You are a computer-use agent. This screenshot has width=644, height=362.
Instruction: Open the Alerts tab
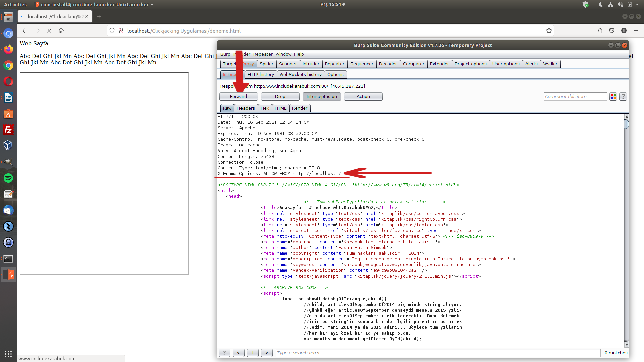[x=531, y=64]
